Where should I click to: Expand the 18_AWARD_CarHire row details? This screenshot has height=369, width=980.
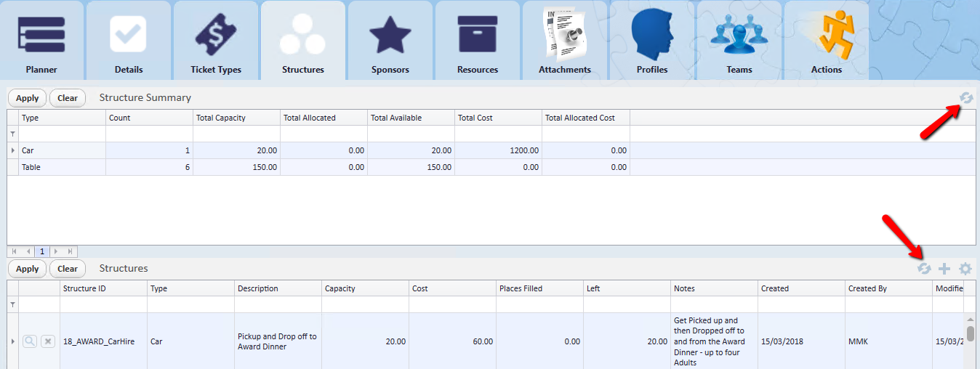point(12,341)
